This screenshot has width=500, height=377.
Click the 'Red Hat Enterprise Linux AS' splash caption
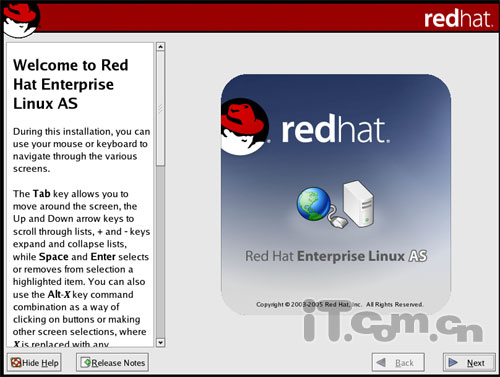(336, 256)
